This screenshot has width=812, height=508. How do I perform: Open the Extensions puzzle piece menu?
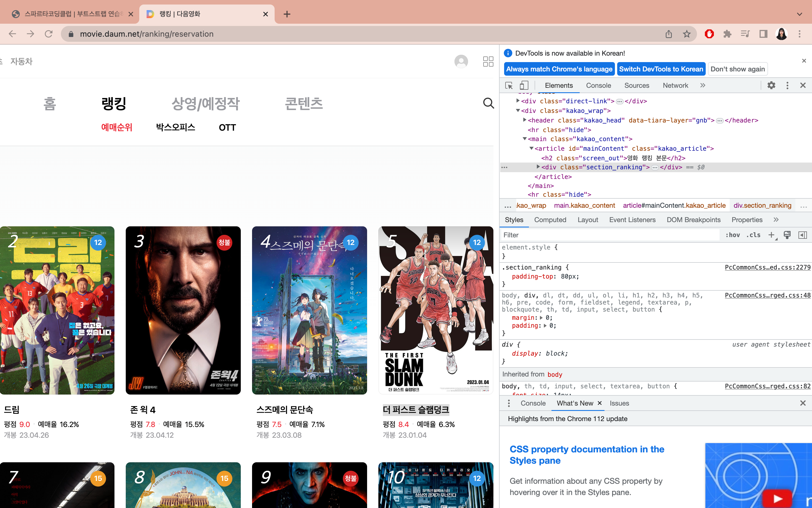pos(727,34)
